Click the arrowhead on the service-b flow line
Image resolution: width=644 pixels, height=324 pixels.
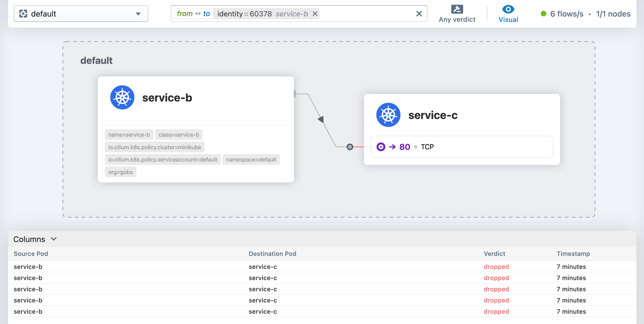tap(321, 120)
